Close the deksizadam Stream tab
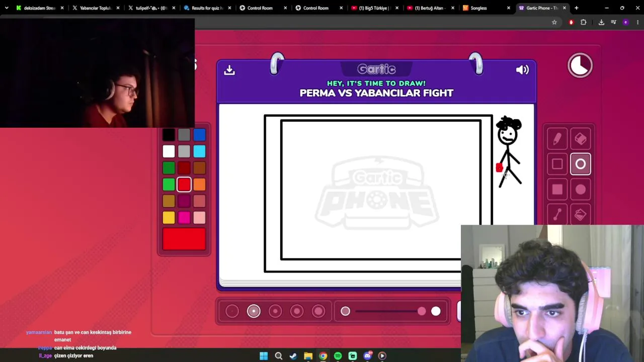644x362 pixels. coord(62,8)
